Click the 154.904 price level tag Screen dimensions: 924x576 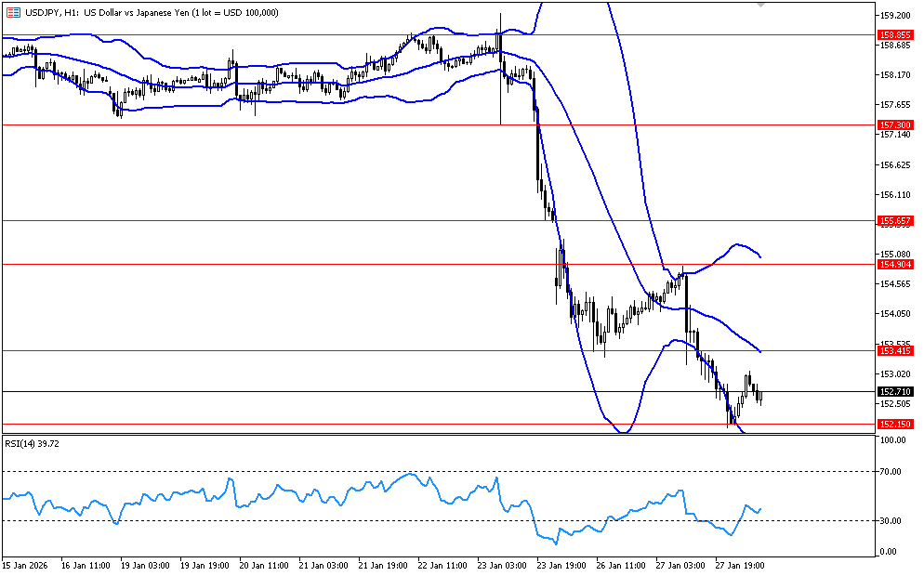(x=893, y=265)
